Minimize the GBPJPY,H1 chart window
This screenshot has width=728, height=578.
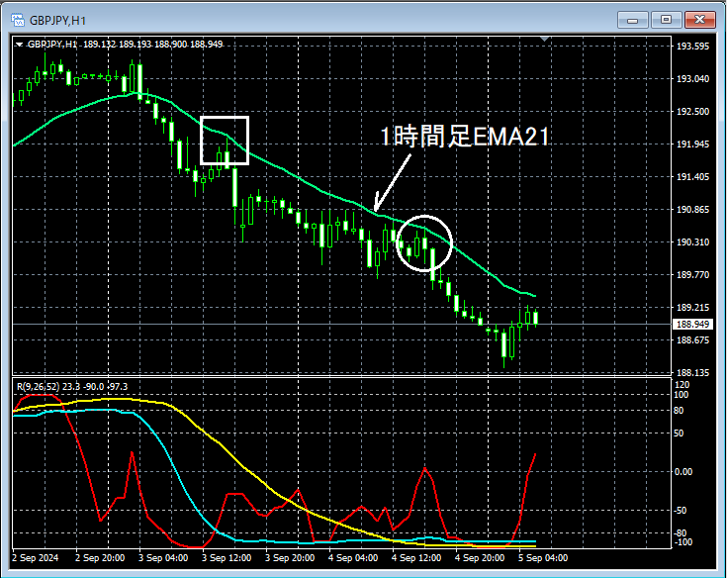pyautogui.click(x=632, y=20)
